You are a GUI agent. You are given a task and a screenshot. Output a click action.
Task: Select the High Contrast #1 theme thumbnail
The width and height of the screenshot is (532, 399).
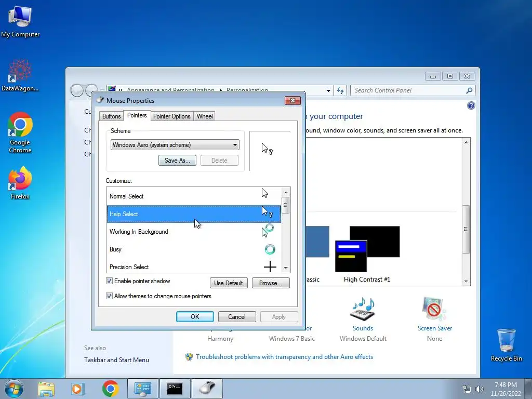(x=367, y=249)
